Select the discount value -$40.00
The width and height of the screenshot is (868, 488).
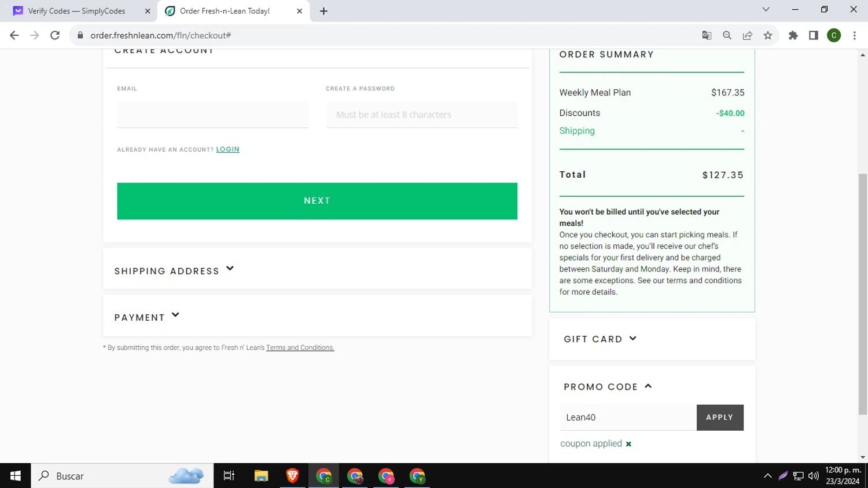(730, 113)
